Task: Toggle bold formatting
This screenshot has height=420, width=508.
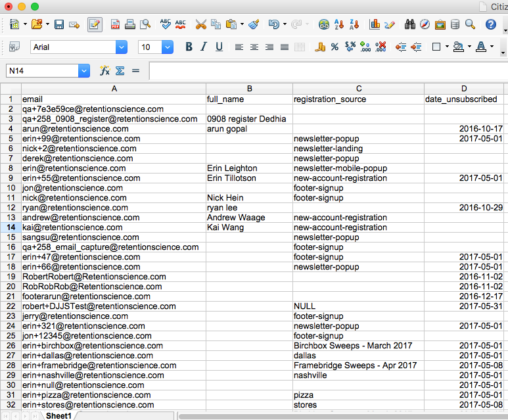Action: (x=189, y=47)
